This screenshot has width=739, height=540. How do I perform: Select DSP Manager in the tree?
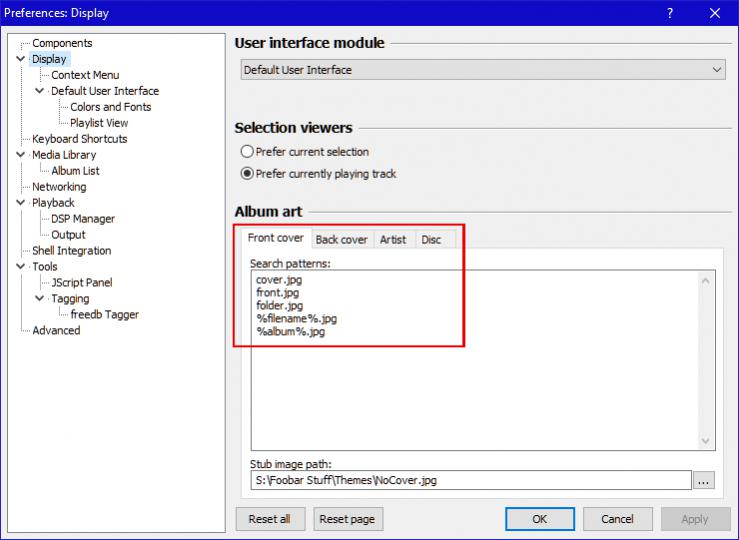(83, 219)
